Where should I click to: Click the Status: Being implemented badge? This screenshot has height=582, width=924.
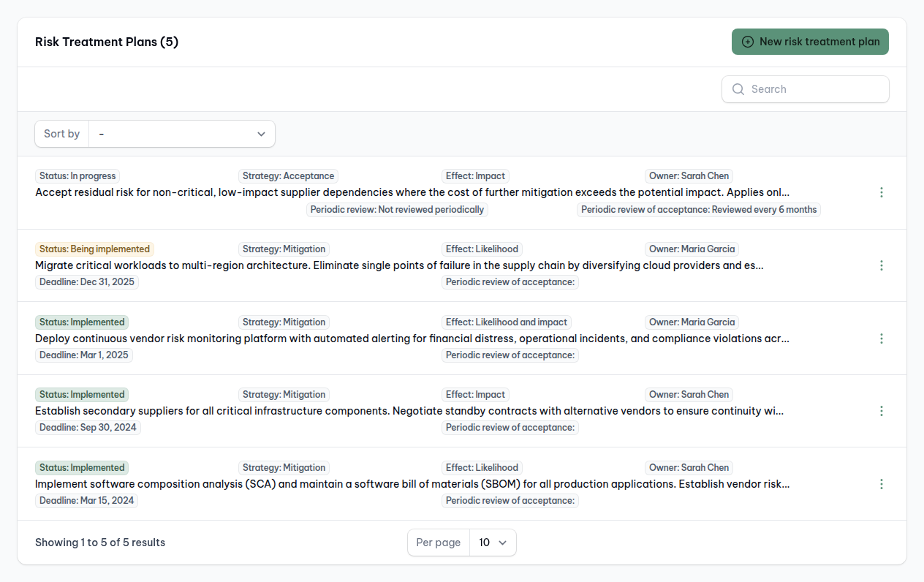pos(94,249)
